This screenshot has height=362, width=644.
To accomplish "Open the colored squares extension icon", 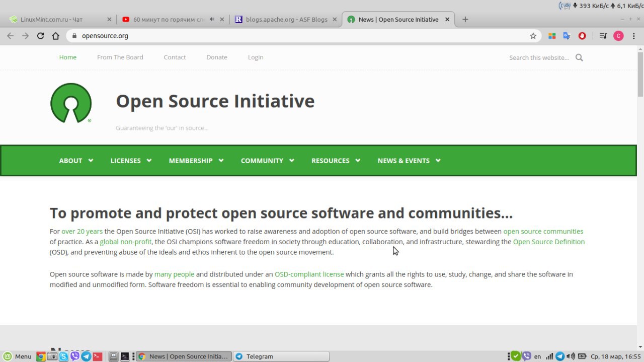I will [x=552, y=36].
